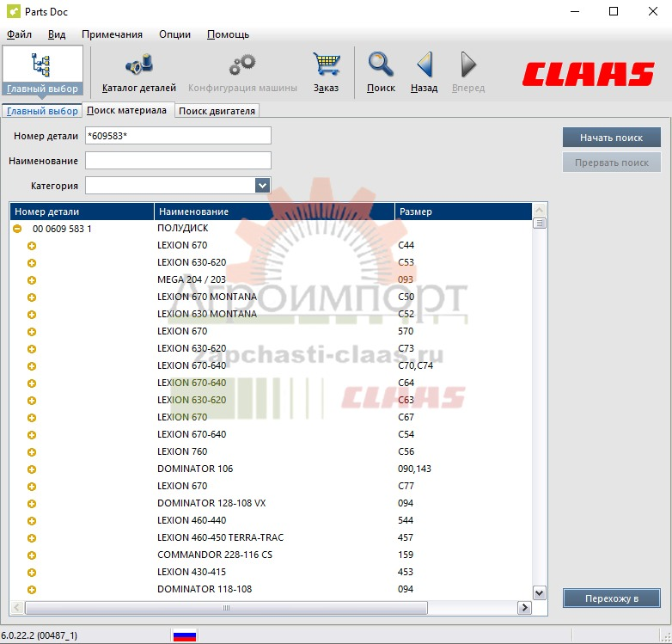Viewport: 672px width, 644px height.
Task: Expand the LEXION 460-440 row
Action: (x=32, y=521)
